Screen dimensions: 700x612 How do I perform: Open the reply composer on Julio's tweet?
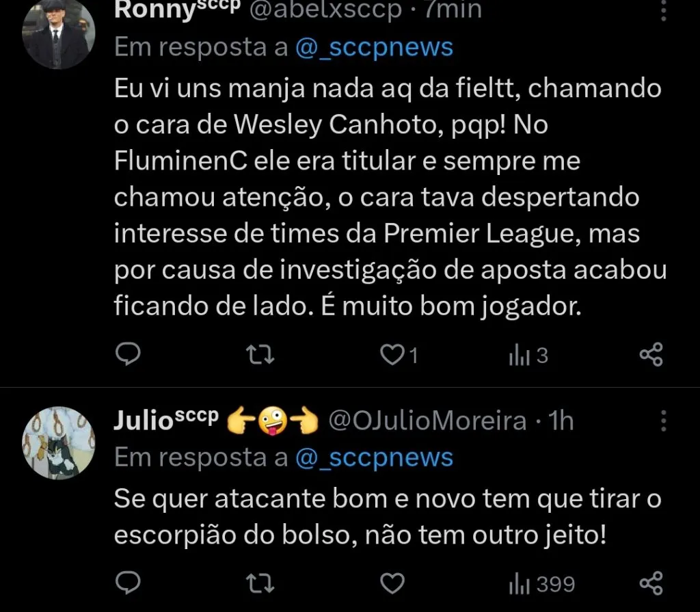pos(128,583)
